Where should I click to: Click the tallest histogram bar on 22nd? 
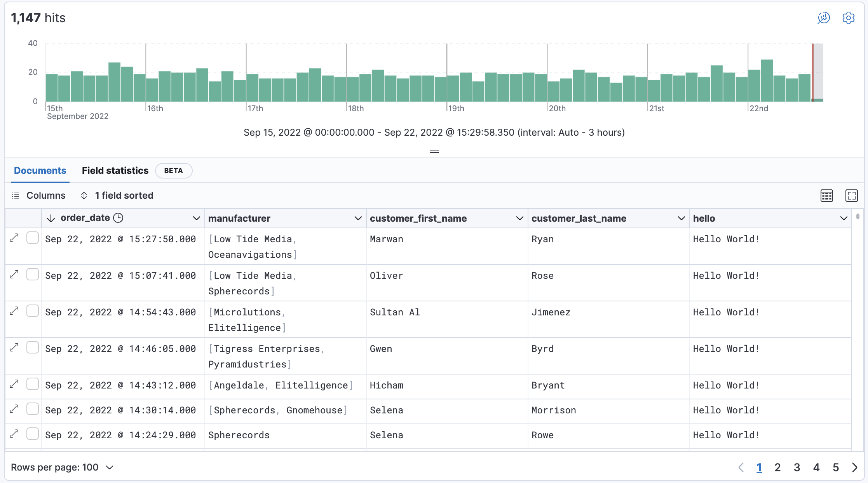click(x=766, y=80)
